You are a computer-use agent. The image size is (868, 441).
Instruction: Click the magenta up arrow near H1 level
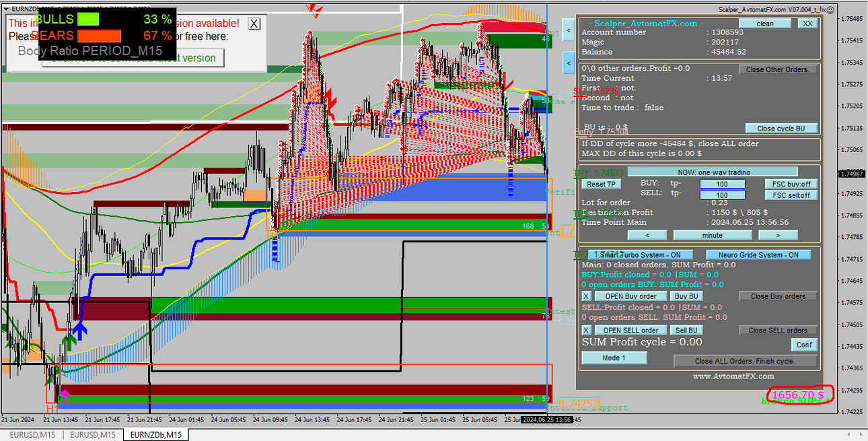pyautogui.click(x=65, y=395)
